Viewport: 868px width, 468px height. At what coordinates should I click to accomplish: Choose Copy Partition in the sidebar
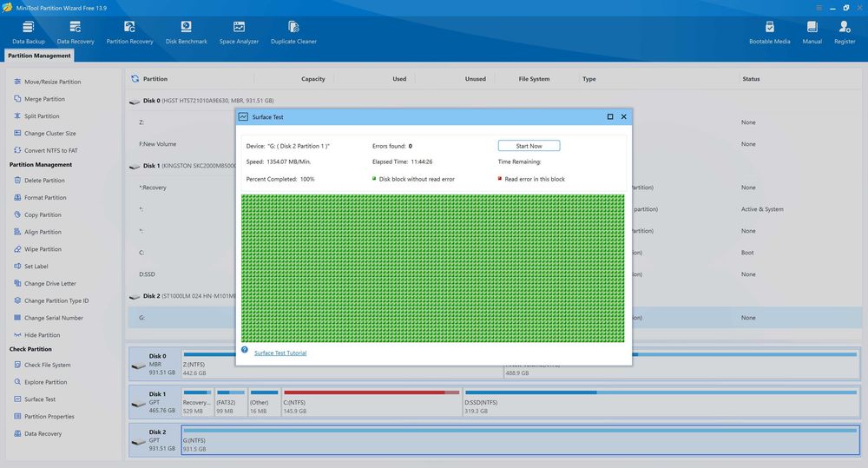pyautogui.click(x=37, y=214)
